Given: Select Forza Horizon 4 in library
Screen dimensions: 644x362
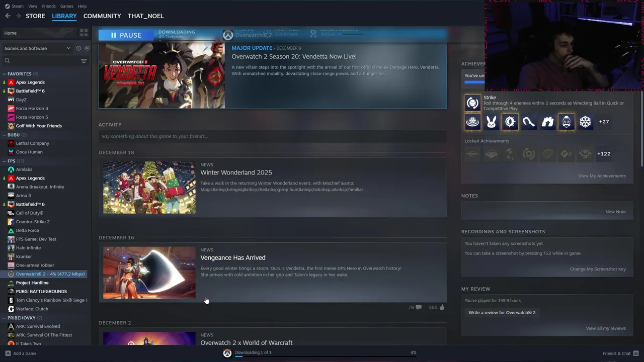Looking at the screenshot, I should click(x=32, y=109).
